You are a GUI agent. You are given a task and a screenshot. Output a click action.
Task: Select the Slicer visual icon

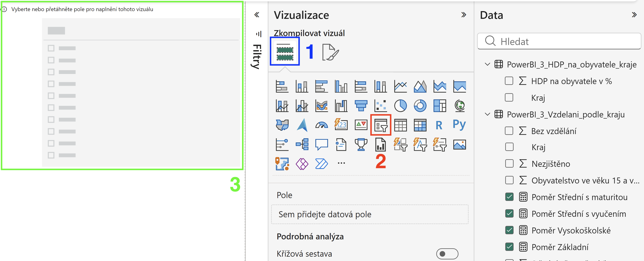click(381, 125)
